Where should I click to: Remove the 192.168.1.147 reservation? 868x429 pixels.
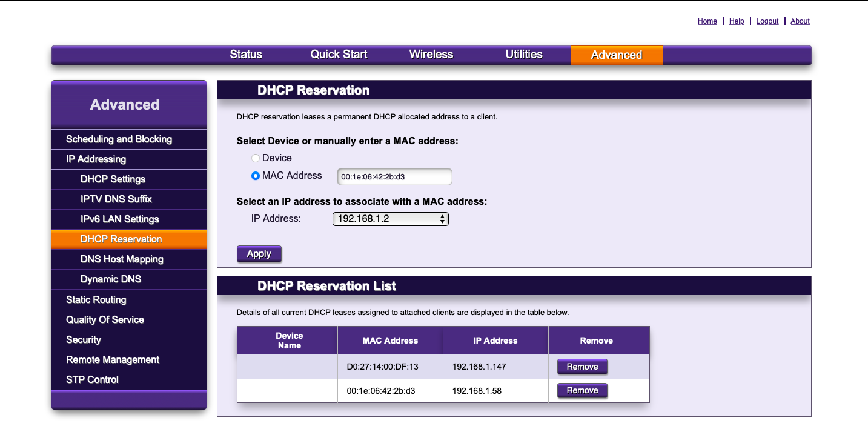click(x=581, y=367)
